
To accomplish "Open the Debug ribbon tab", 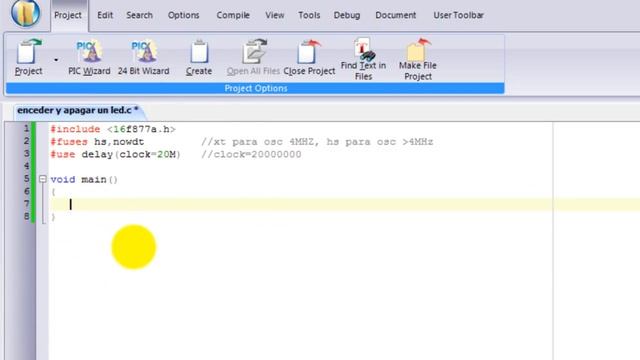I will coord(347,16).
